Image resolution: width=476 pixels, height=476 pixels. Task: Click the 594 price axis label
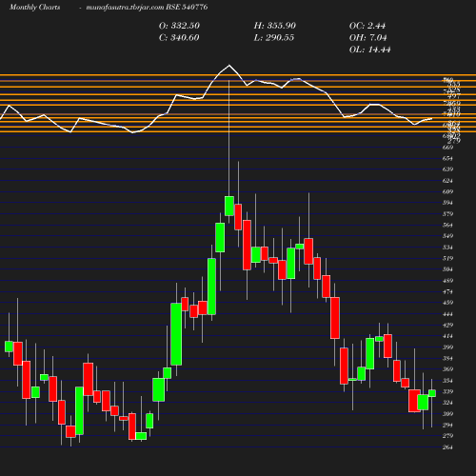[447, 203]
